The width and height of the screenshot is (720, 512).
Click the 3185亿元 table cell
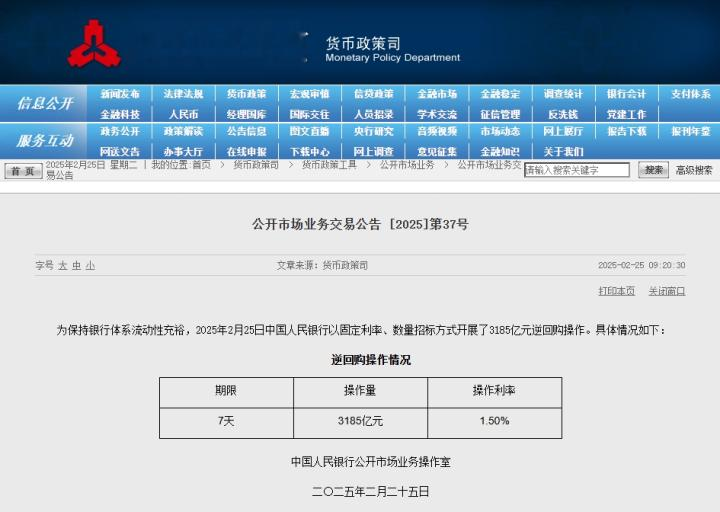click(360, 421)
